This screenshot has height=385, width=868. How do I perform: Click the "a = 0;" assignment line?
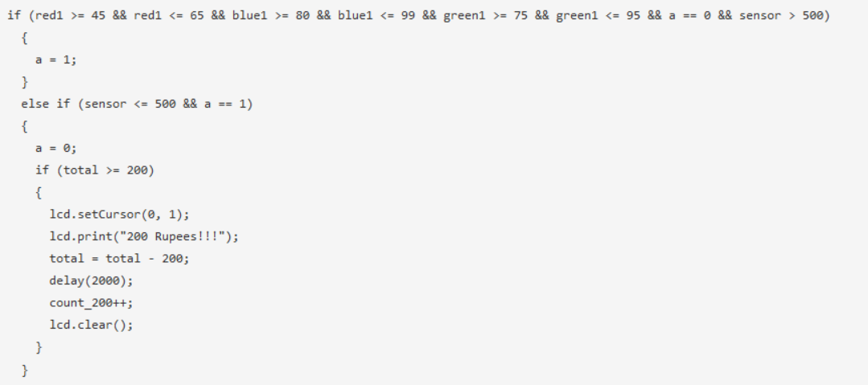click(55, 148)
